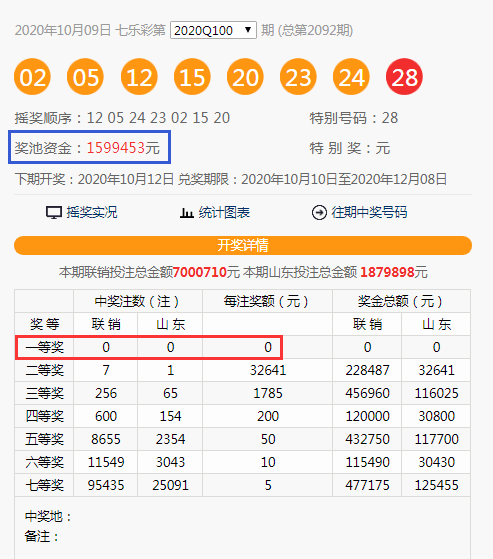The width and height of the screenshot is (493, 559).
Task: Click the sixth prize Shandong total 30430
Action: click(x=436, y=462)
